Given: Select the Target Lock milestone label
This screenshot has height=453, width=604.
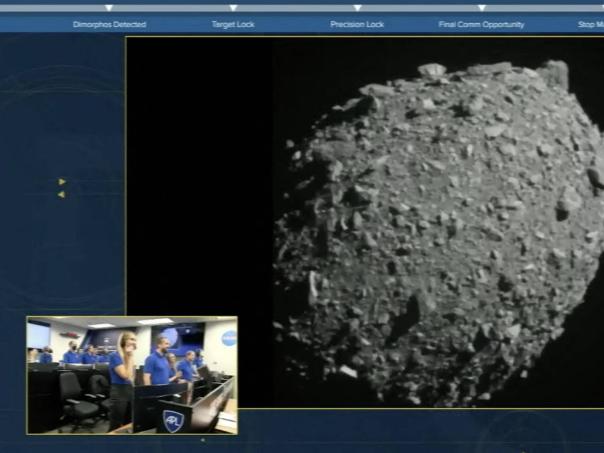Looking at the screenshot, I should 233,24.
